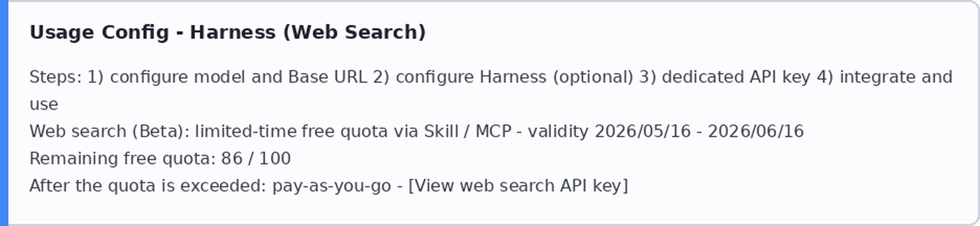Select the total quota value 100
This screenshot has height=226, width=980.
(275, 159)
